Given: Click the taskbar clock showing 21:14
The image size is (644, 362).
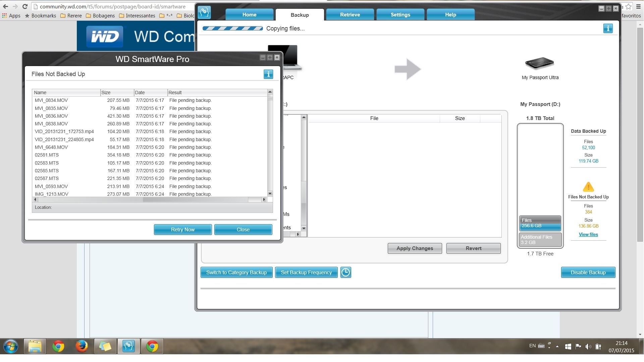Looking at the screenshot, I should click(x=621, y=347).
